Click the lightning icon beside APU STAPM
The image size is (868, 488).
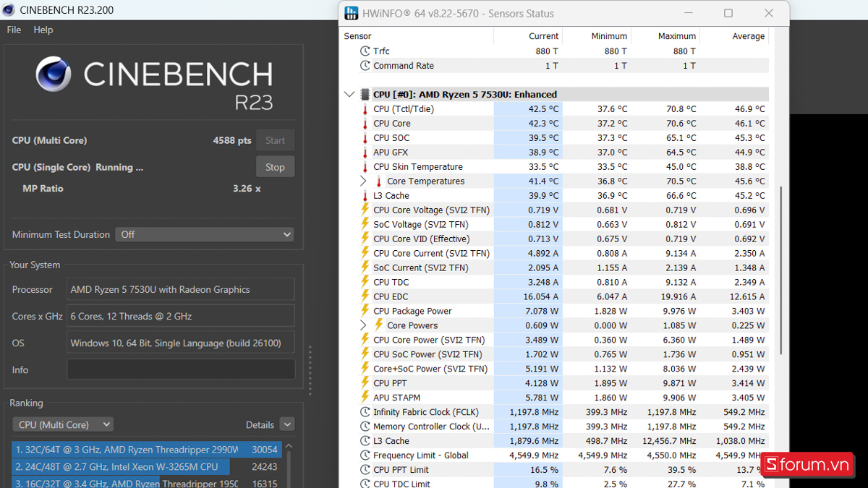point(365,398)
